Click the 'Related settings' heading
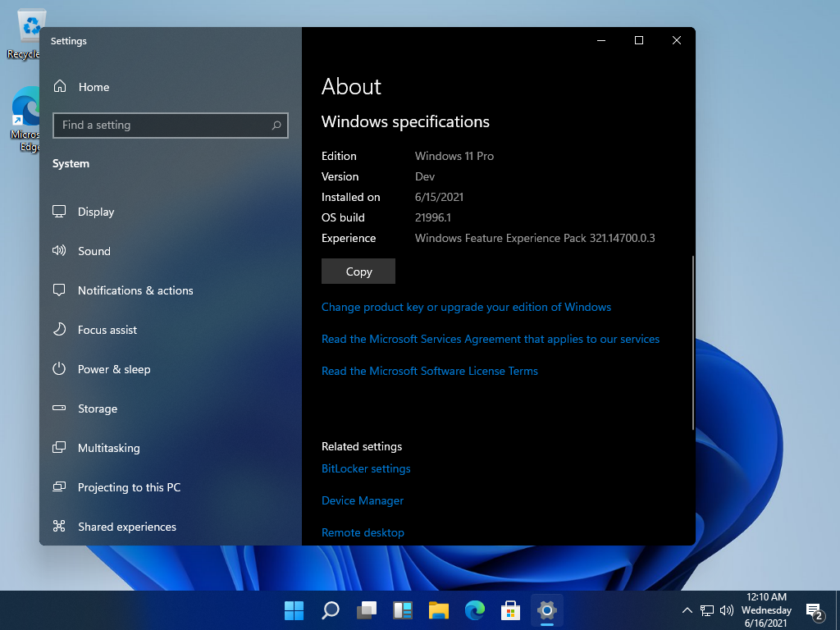Image resolution: width=840 pixels, height=630 pixels. tap(362, 446)
